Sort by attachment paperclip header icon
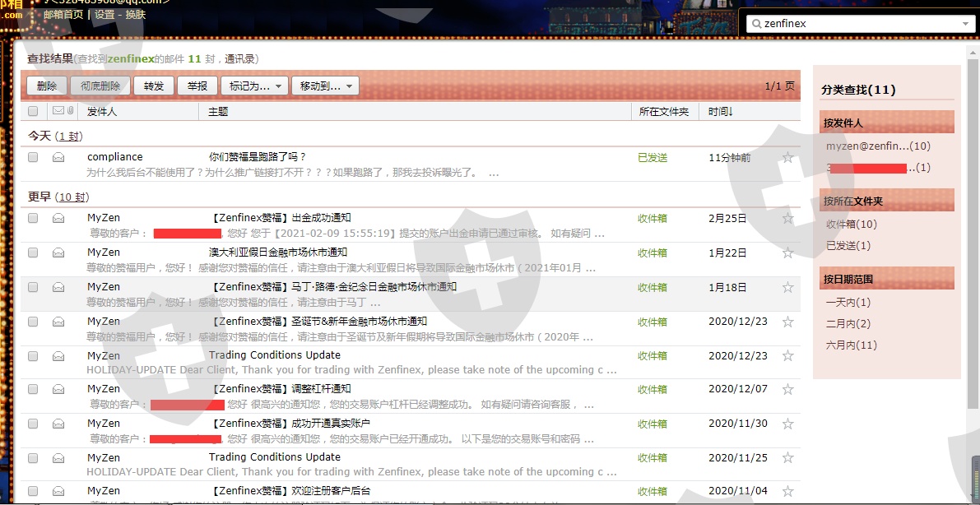 (x=70, y=111)
